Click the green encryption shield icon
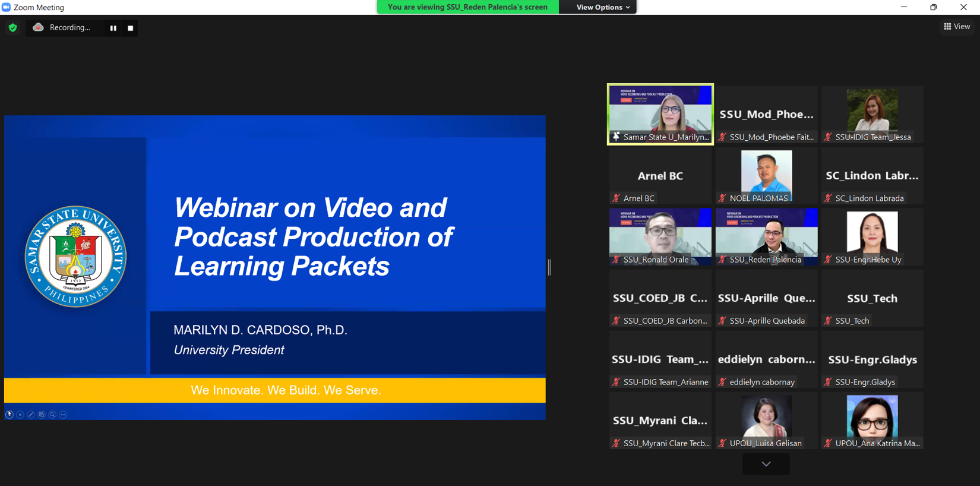The width and height of the screenshot is (980, 486). tap(12, 28)
